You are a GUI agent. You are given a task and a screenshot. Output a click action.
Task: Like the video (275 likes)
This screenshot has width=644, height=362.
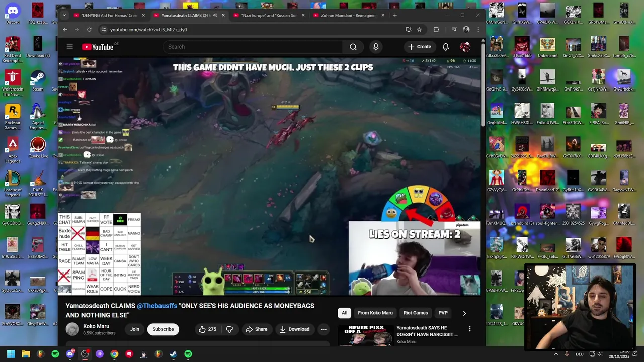click(208, 329)
